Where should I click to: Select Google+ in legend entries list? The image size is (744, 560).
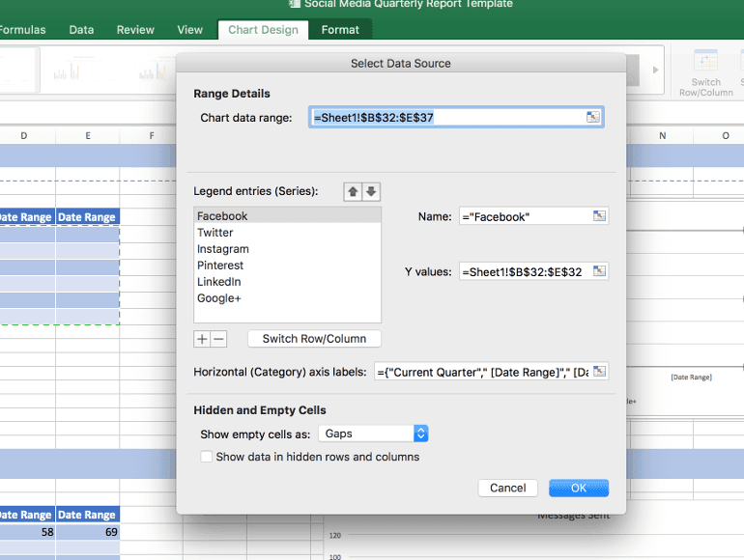pos(287,298)
